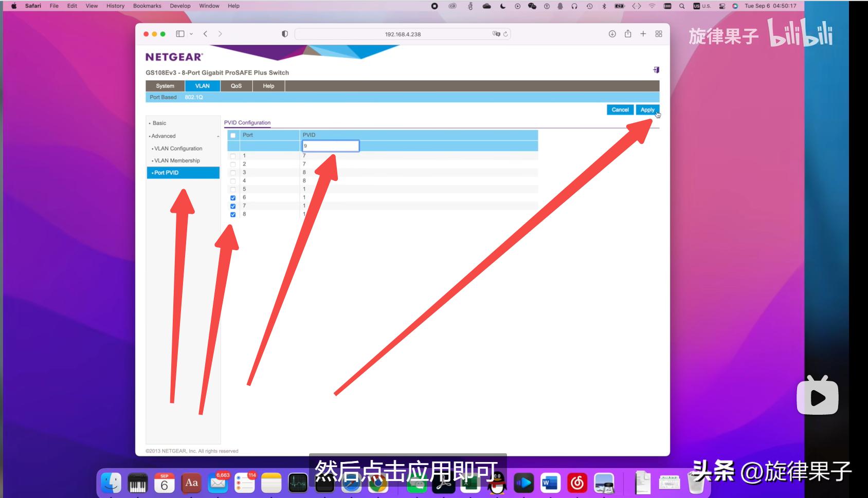The image size is (868, 498).
Task: Open the sidebar options chevron in Safari
Action: click(191, 34)
